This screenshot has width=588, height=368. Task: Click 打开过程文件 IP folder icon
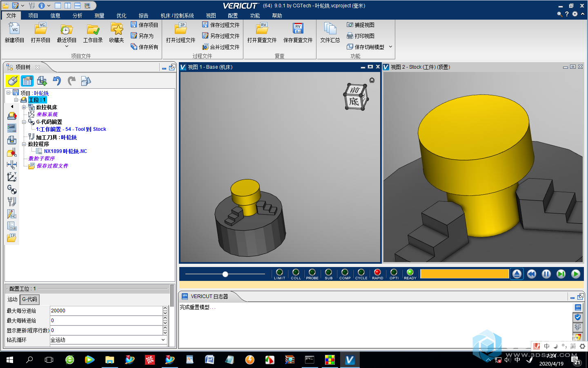[181, 29]
